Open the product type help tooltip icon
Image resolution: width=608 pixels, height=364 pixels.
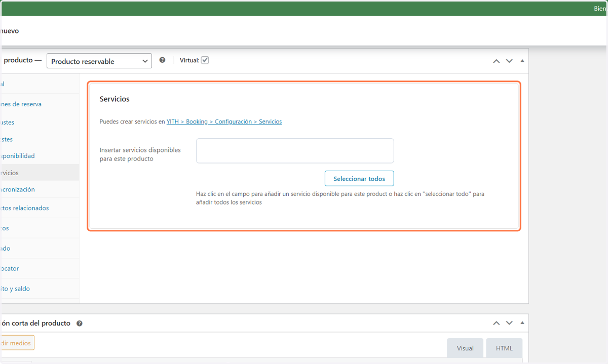click(162, 60)
